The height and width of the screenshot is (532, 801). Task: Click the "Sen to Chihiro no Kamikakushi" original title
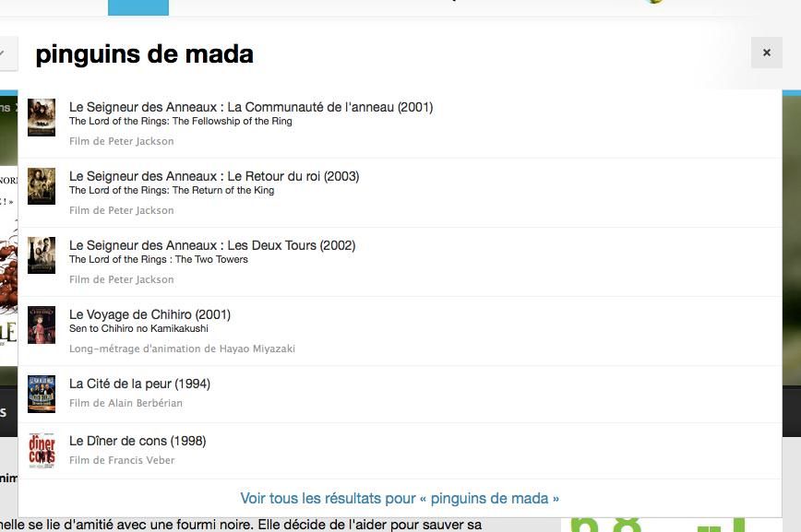(138, 329)
